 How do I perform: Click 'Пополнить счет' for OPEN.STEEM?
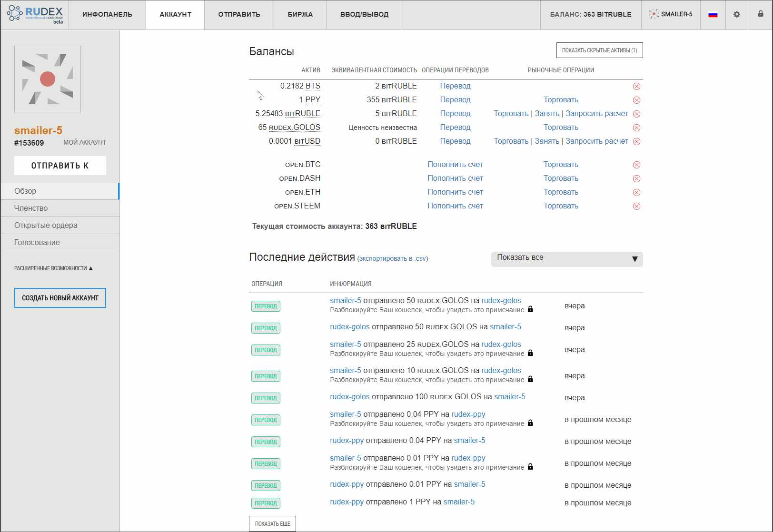455,206
